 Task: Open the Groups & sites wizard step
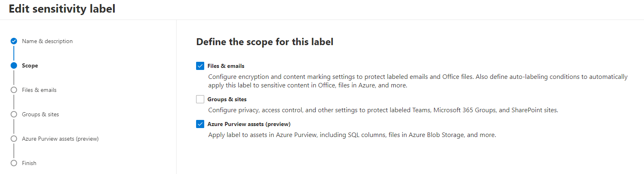[x=40, y=114]
